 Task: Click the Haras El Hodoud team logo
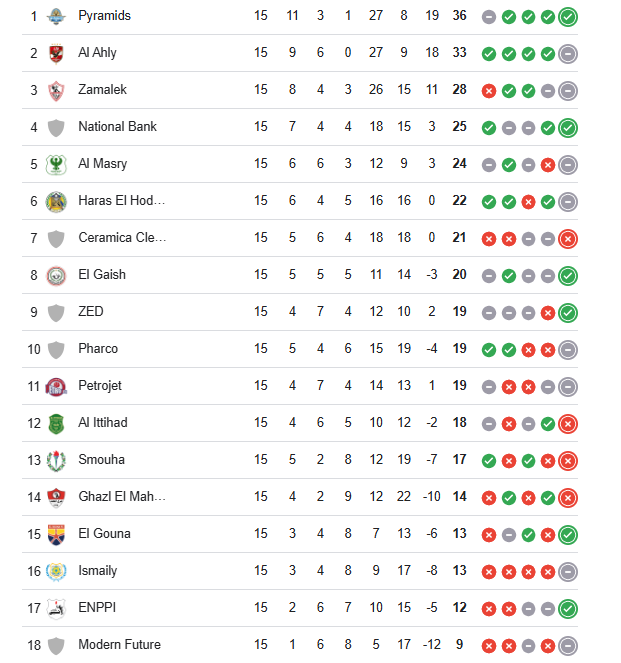pos(56,201)
